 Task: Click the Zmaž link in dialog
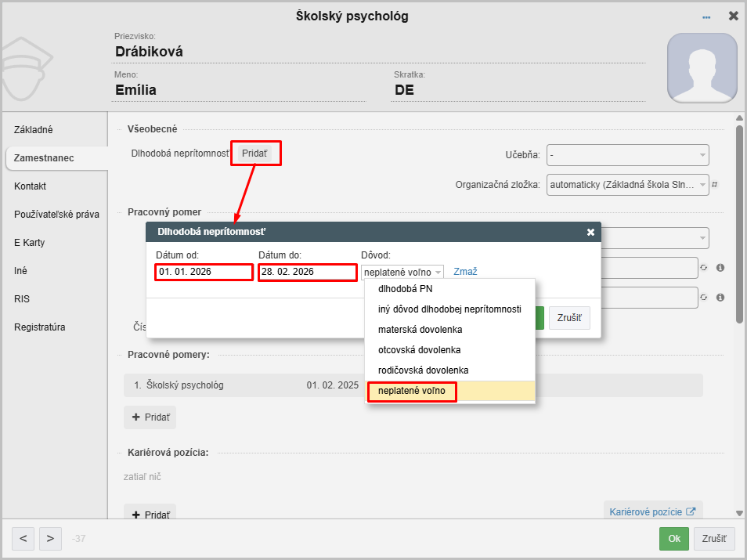click(x=465, y=272)
